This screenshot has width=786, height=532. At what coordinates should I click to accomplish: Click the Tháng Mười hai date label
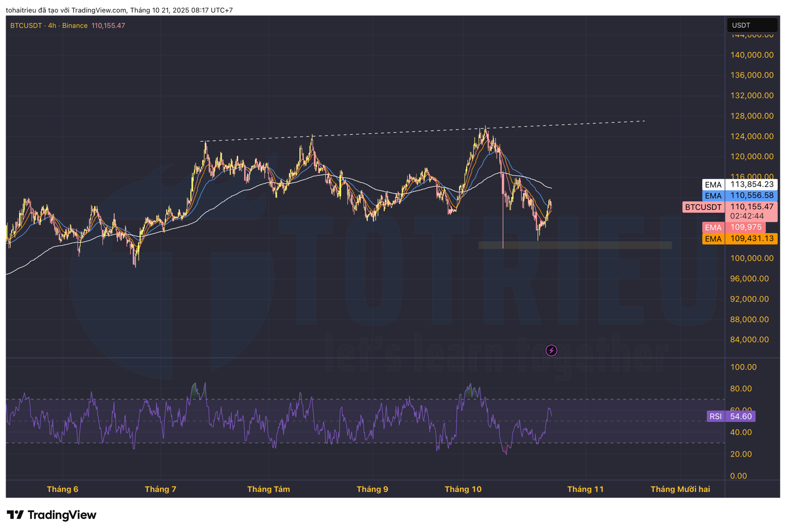click(680, 489)
